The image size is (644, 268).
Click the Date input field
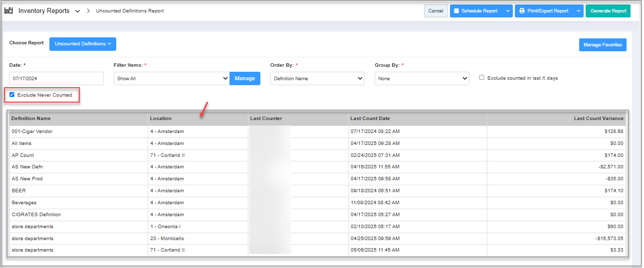[56, 79]
